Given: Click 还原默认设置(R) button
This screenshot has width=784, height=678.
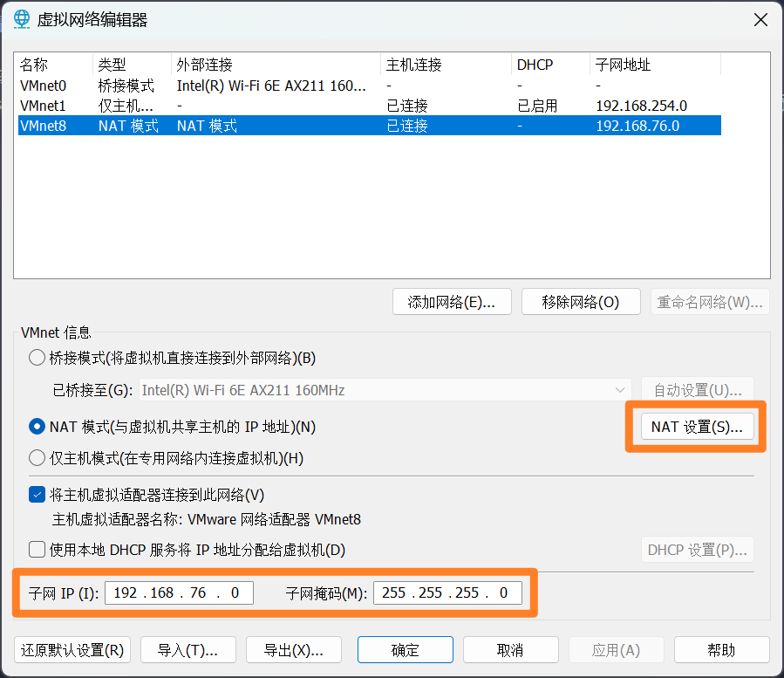Looking at the screenshot, I should tap(72, 650).
